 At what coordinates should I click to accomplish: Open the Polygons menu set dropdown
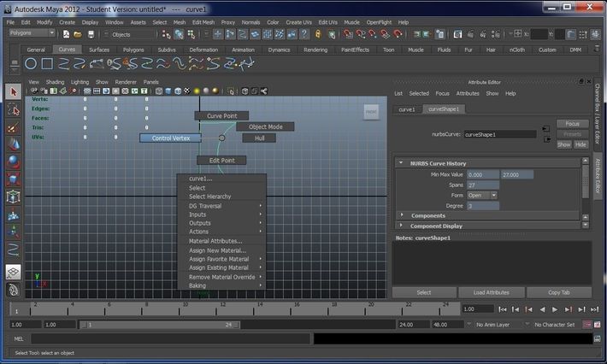[32, 32]
